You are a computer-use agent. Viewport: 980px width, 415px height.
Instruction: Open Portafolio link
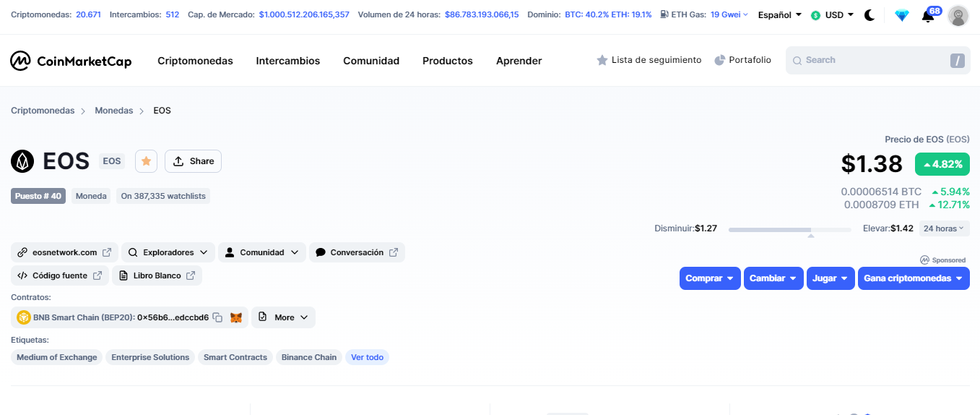(742, 60)
